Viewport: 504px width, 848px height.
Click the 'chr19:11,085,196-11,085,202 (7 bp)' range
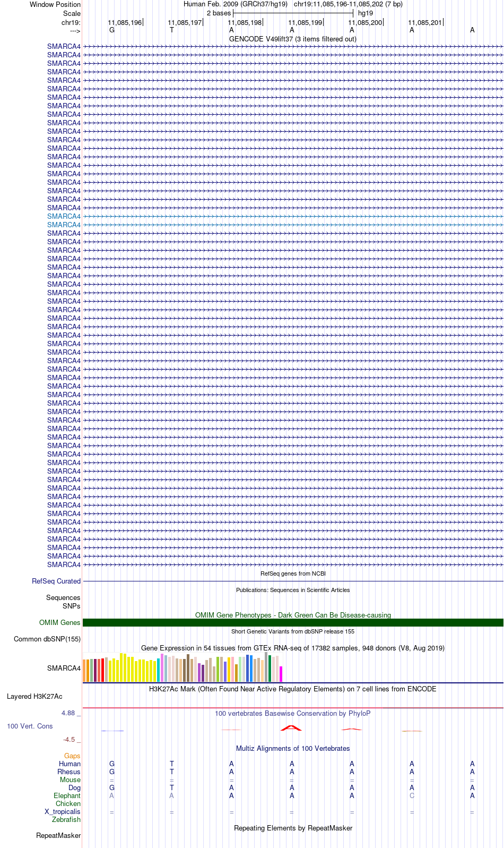coord(348,4)
